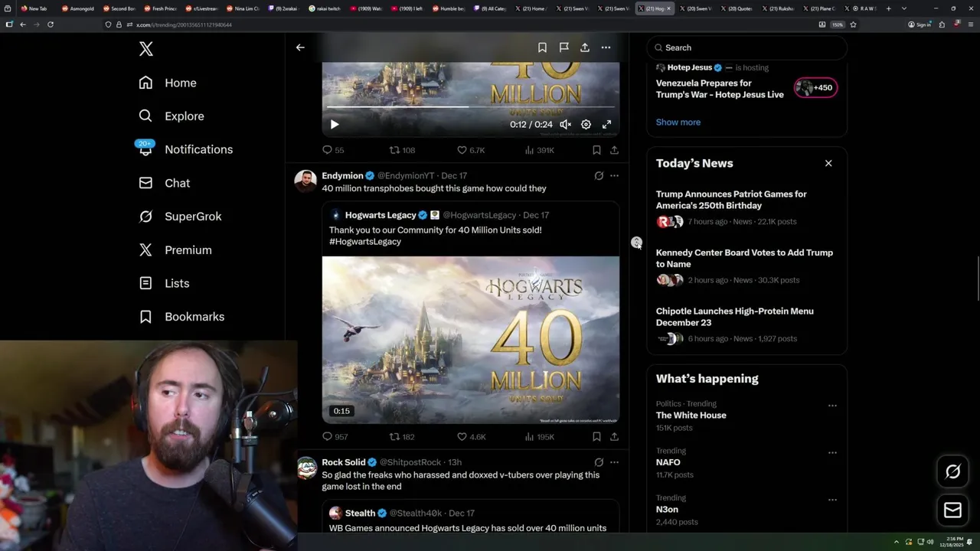Open the floating Grok button
Image resolution: width=980 pixels, height=551 pixels.
coord(952,471)
